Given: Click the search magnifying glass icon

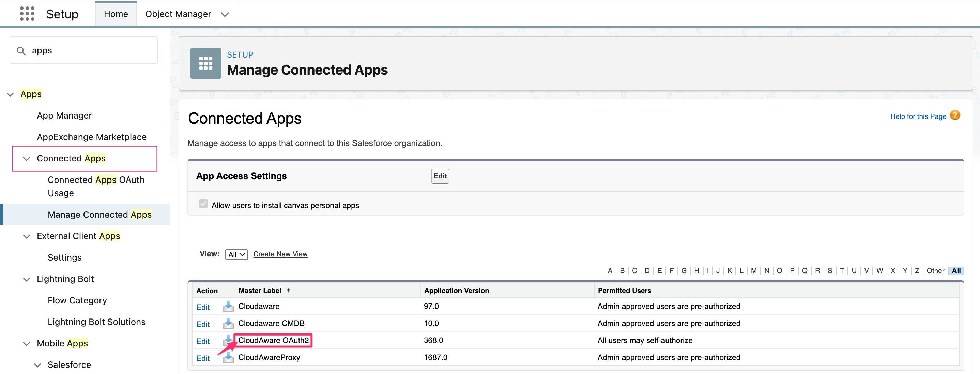Looking at the screenshot, I should coord(21,50).
